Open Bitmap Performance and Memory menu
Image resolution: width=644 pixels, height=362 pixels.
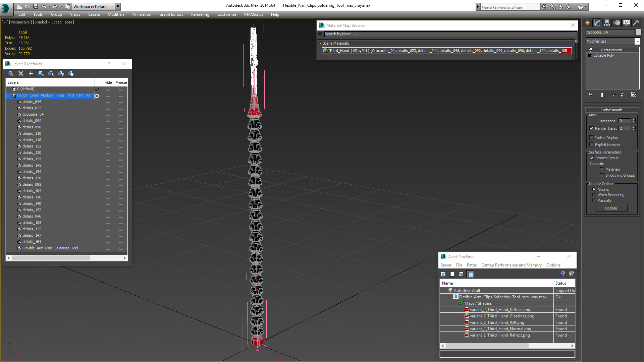(x=511, y=265)
